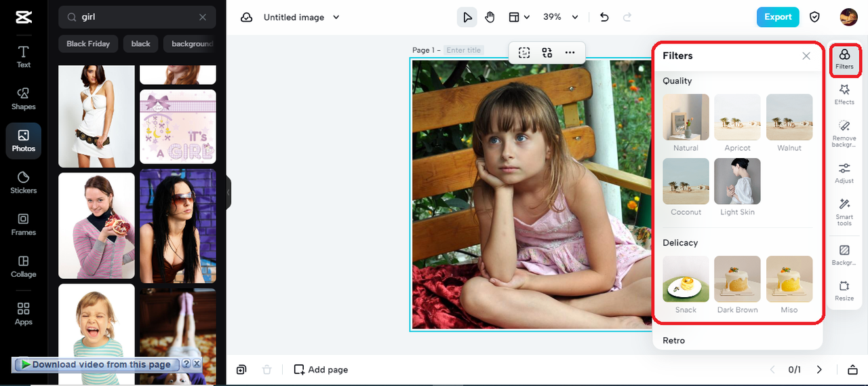Select the pointer select tool
Image resolution: width=868 pixels, height=386 pixels.
pyautogui.click(x=467, y=17)
